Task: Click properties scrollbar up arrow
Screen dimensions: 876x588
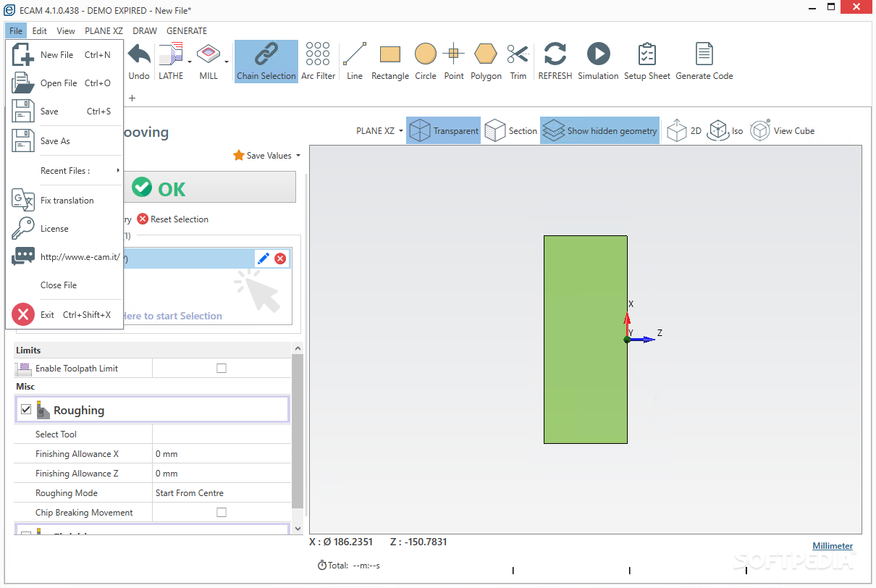Action: pos(298,348)
